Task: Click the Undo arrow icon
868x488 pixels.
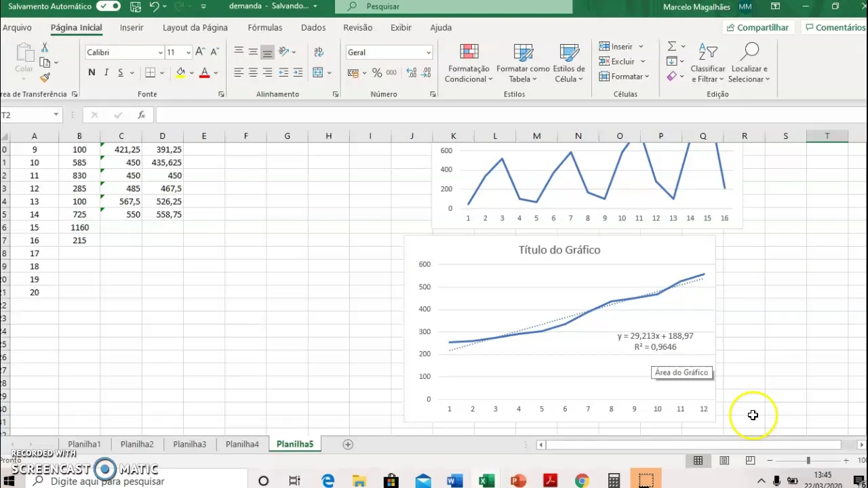Action: (154, 6)
